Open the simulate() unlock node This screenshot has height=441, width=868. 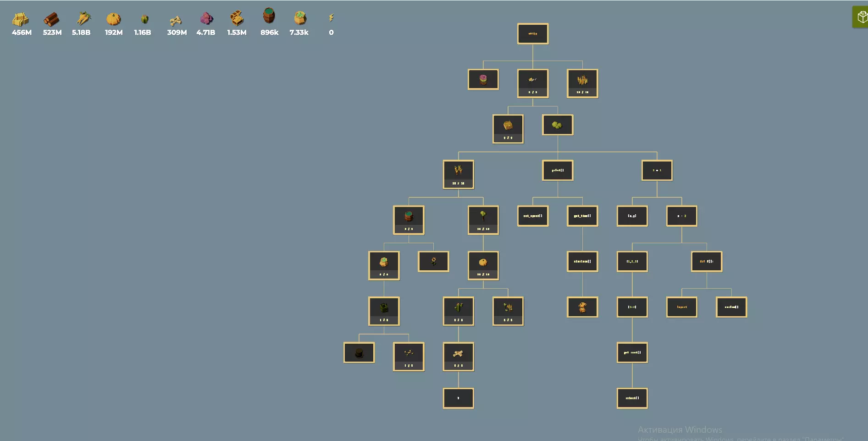click(582, 261)
